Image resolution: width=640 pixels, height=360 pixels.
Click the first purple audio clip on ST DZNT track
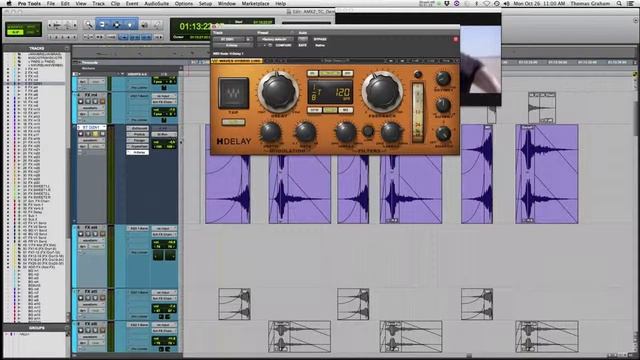tap(227, 189)
